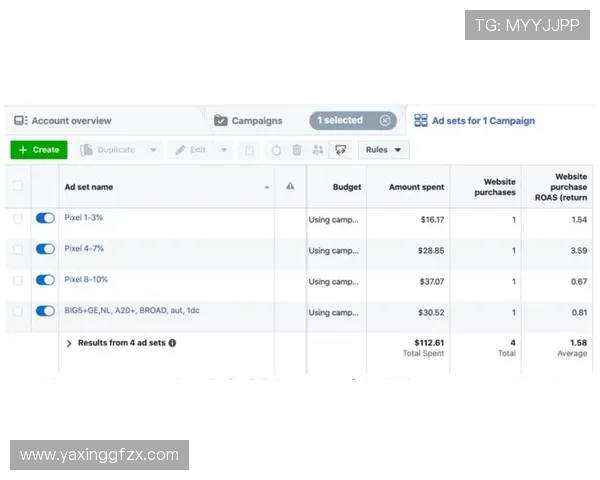Click the Account overview icon
This screenshot has width=600, height=480.
click(21, 121)
